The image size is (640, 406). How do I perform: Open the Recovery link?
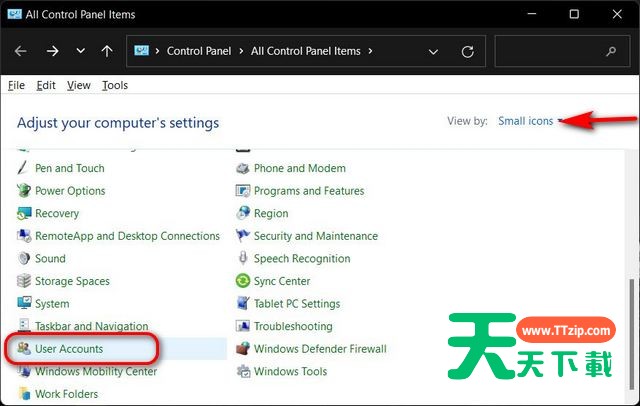point(57,213)
